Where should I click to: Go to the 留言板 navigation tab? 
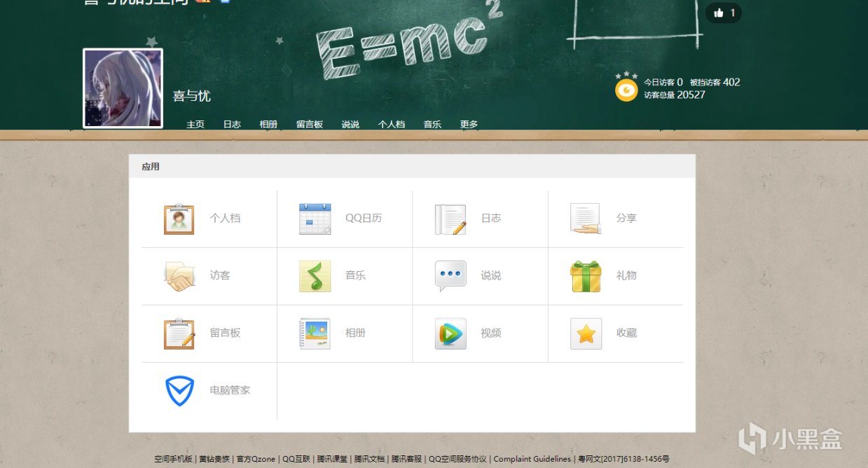pyautogui.click(x=310, y=124)
